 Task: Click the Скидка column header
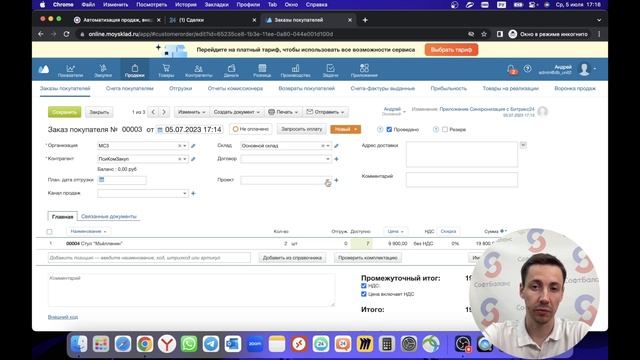pos(448,231)
